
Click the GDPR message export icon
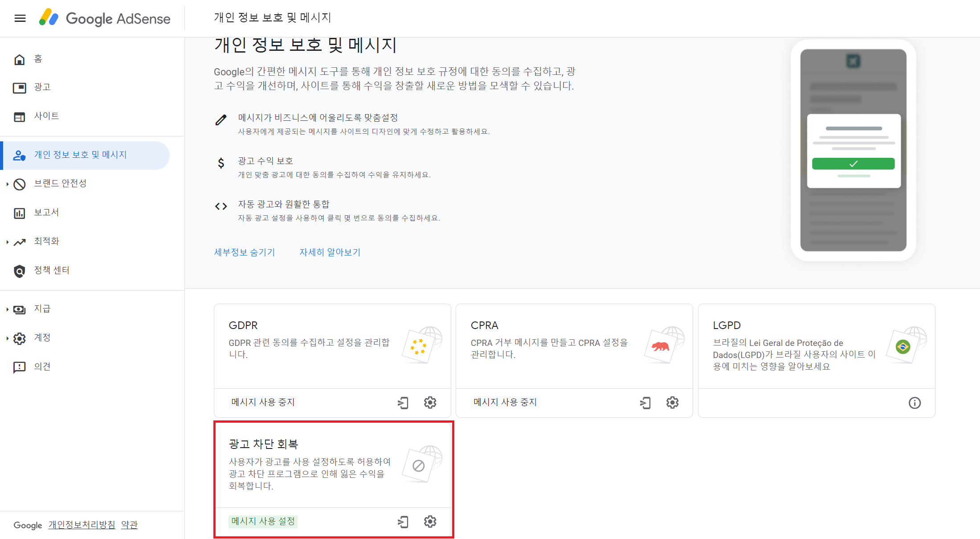pyautogui.click(x=403, y=403)
